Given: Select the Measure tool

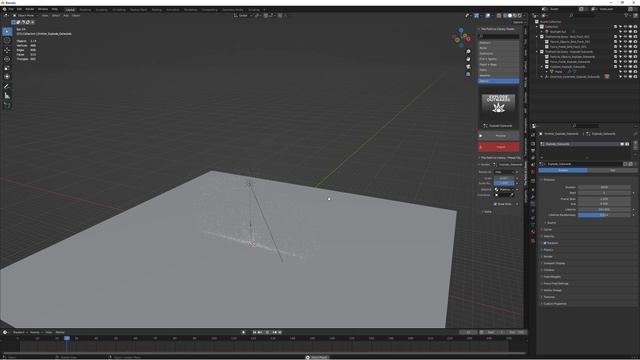Looking at the screenshot, I should (7, 96).
